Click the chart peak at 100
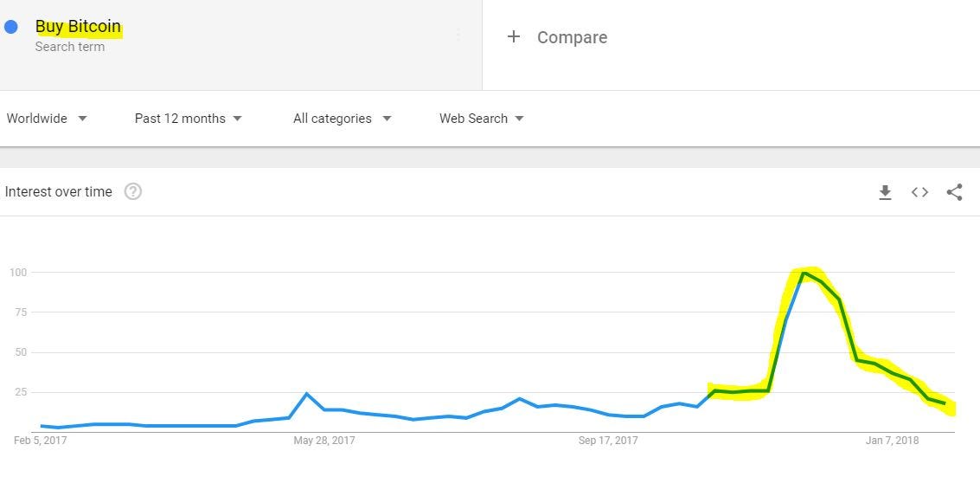The image size is (980, 496). [x=804, y=273]
